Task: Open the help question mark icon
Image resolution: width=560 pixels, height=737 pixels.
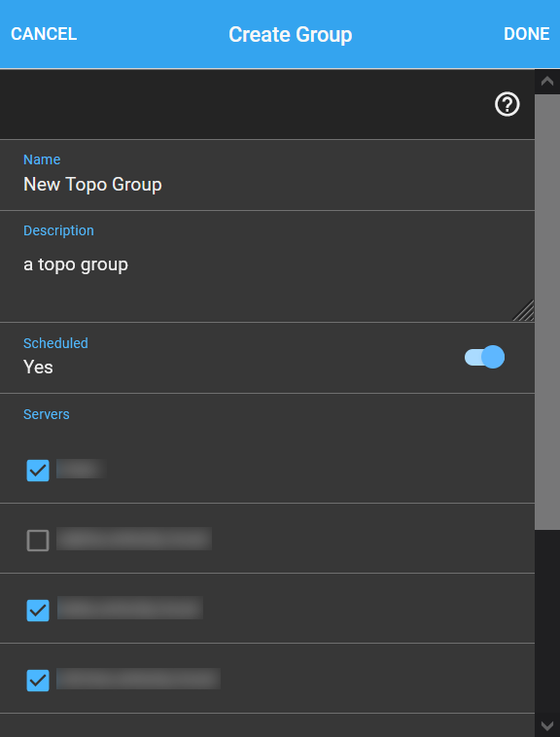Action: click(x=507, y=104)
